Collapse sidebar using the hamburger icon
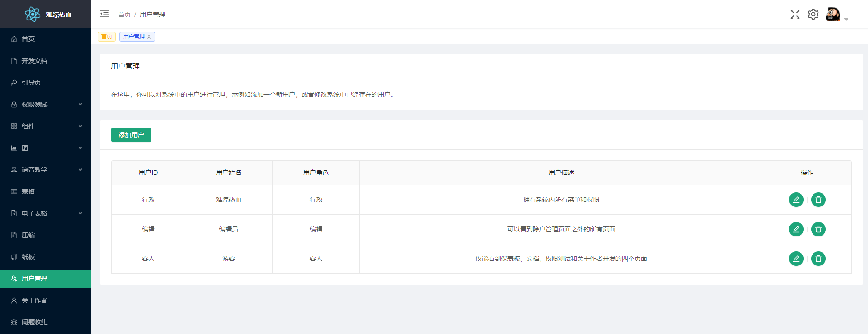This screenshot has width=868, height=334. pyautogui.click(x=104, y=14)
